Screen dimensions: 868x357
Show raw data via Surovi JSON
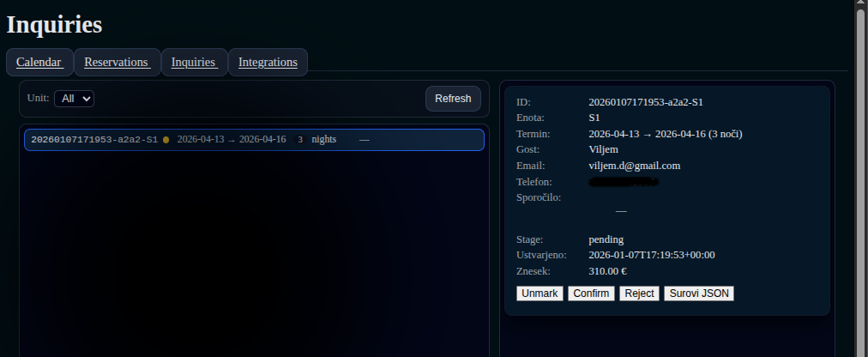coord(699,293)
